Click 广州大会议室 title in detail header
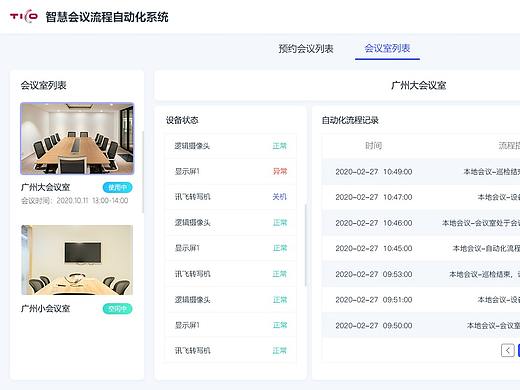 pyautogui.click(x=418, y=85)
